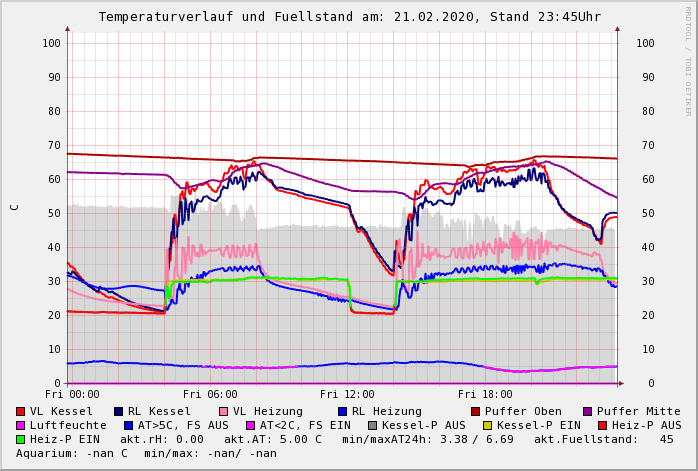Click the Puffer Oben dark red swatch

pyautogui.click(x=475, y=411)
